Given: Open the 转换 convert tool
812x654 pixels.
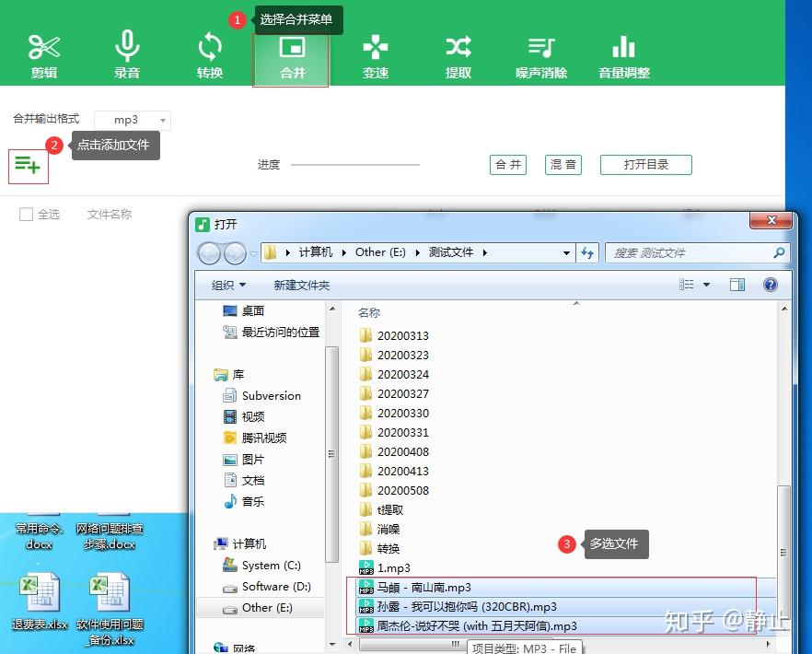Looking at the screenshot, I should (x=210, y=55).
